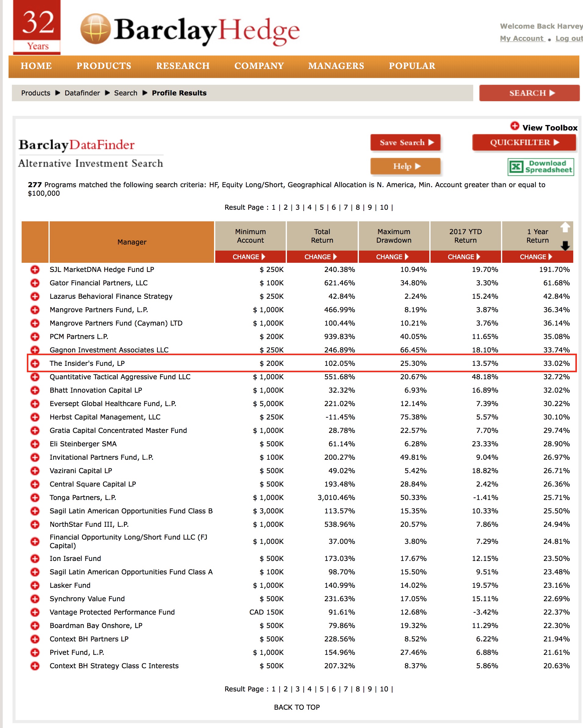Open the HOME menu

tap(36, 66)
